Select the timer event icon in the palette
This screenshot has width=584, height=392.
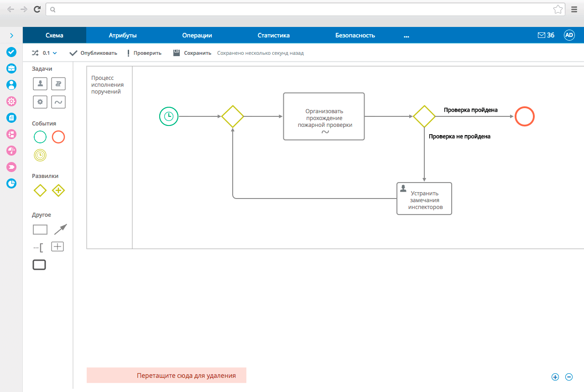pos(40,156)
